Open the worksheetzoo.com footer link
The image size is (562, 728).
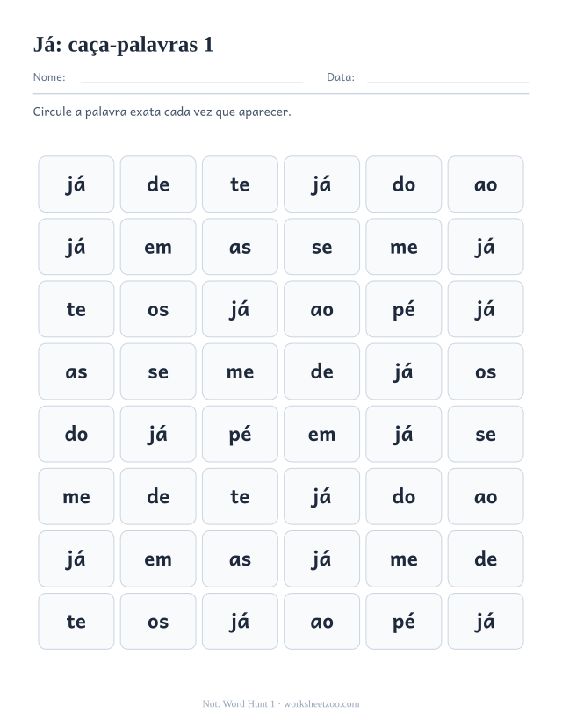pyautogui.click(x=321, y=704)
